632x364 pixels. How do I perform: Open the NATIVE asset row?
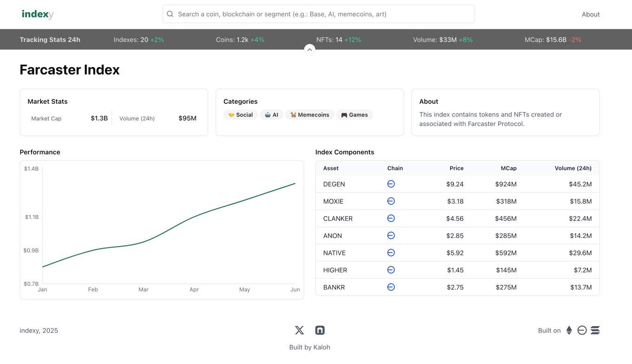[458, 253]
